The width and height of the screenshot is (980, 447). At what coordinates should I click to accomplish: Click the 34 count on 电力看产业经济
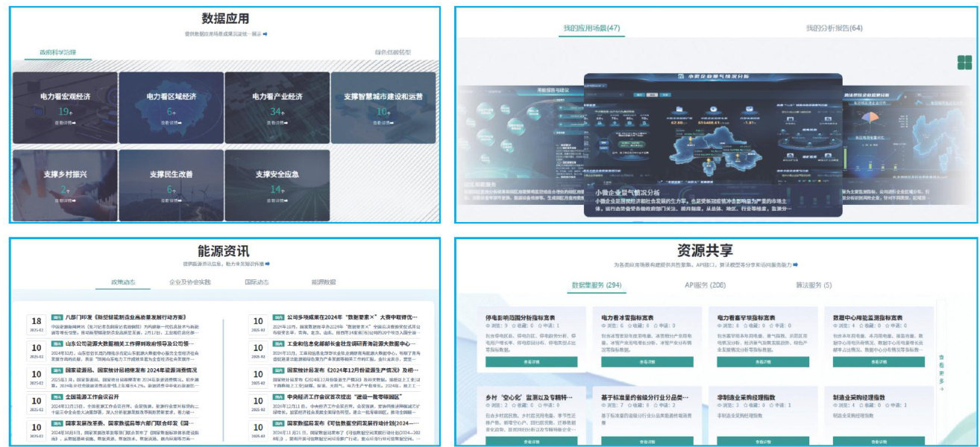click(x=276, y=111)
